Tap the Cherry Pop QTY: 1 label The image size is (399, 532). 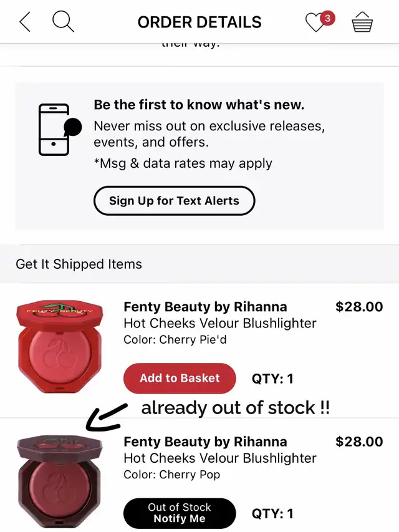pyautogui.click(x=272, y=513)
